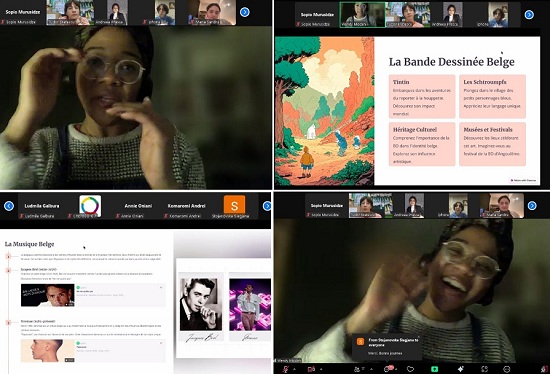Viewport: 550px width, 374px height.
Task: Go to previous participants beside Ludmila Galbura
Action: (9, 206)
